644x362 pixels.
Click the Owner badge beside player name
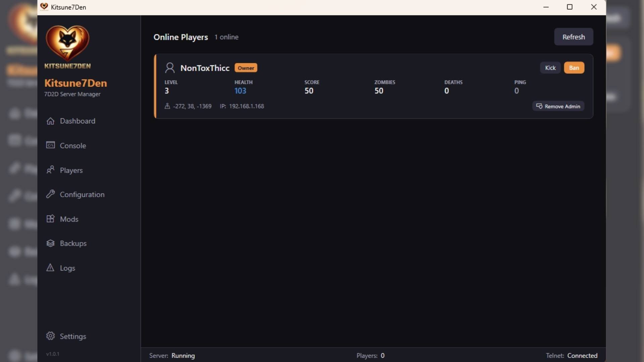click(x=246, y=68)
